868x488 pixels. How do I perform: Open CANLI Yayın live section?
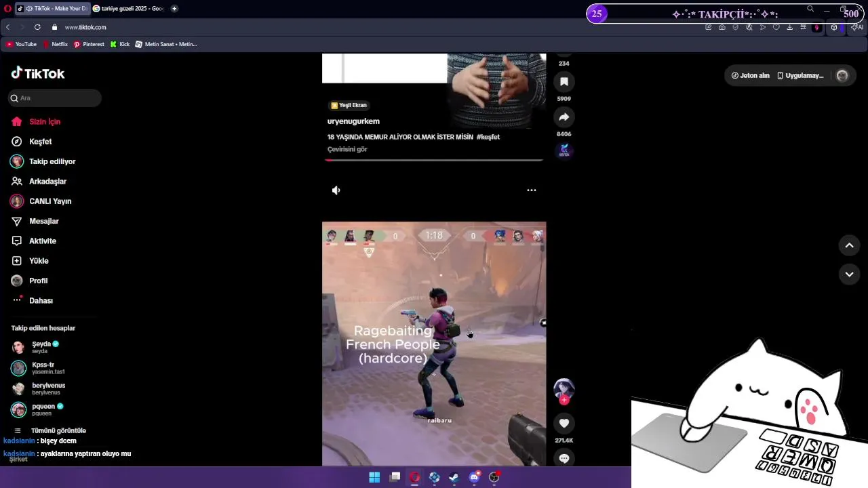(41, 201)
